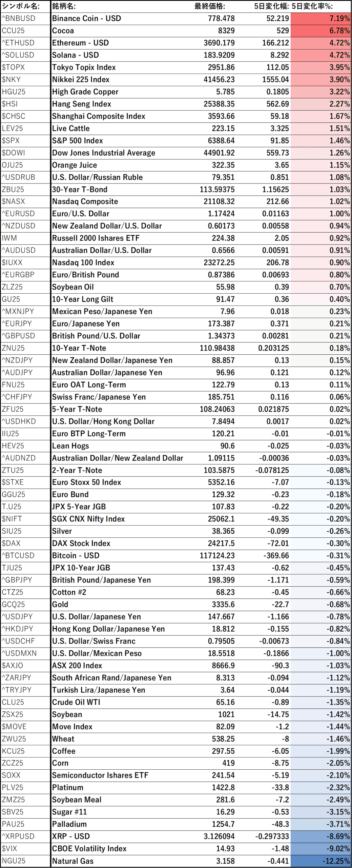
Task: Click the シンボル名 column header
Action: [21, 6]
